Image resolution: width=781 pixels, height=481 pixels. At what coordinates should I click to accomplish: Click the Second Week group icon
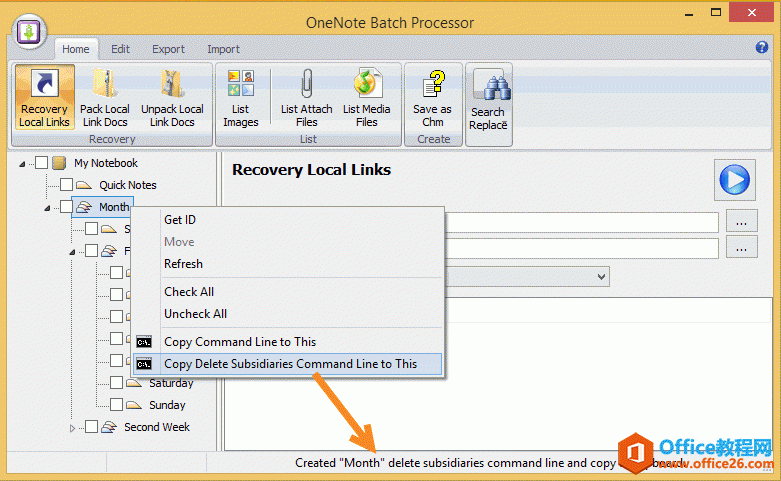(x=109, y=427)
